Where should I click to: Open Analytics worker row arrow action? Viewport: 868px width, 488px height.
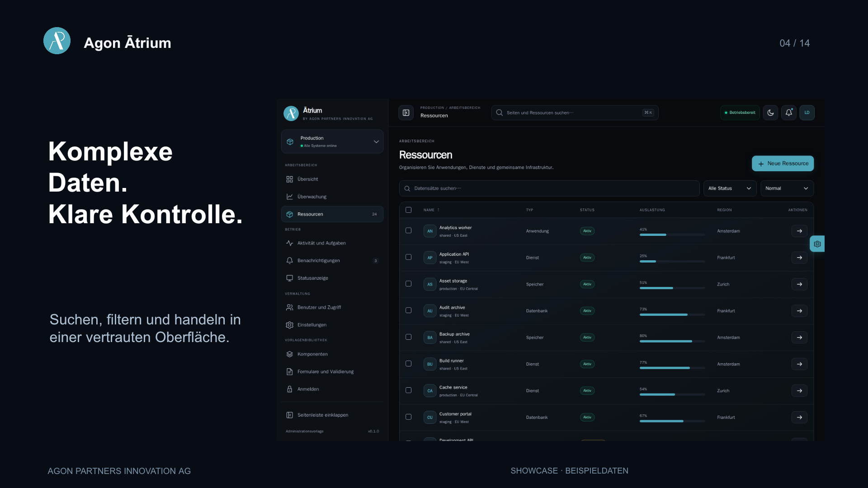pyautogui.click(x=799, y=231)
